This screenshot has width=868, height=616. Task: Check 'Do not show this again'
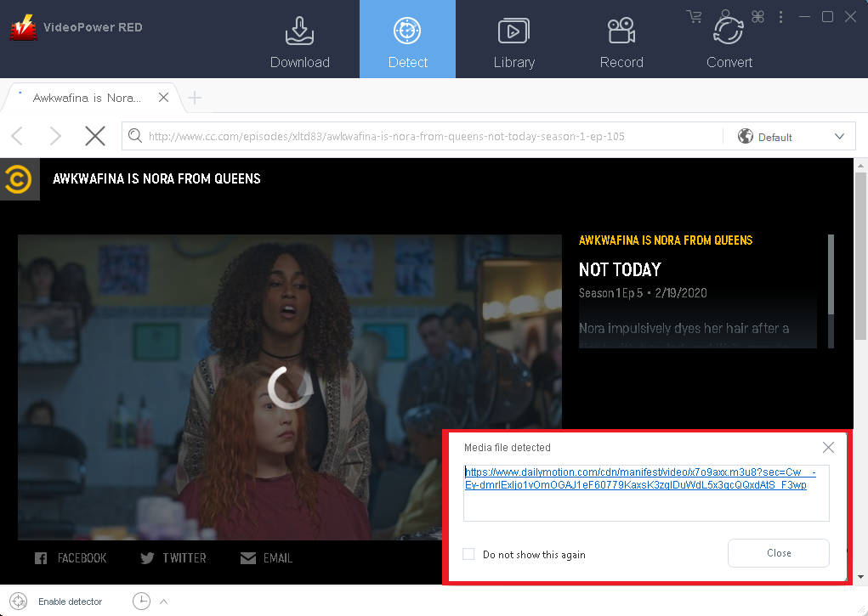pyautogui.click(x=468, y=553)
